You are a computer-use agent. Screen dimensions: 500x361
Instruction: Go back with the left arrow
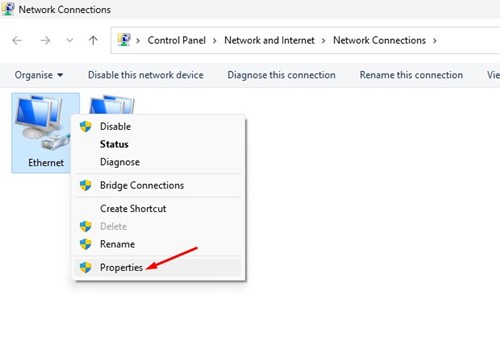17,41
